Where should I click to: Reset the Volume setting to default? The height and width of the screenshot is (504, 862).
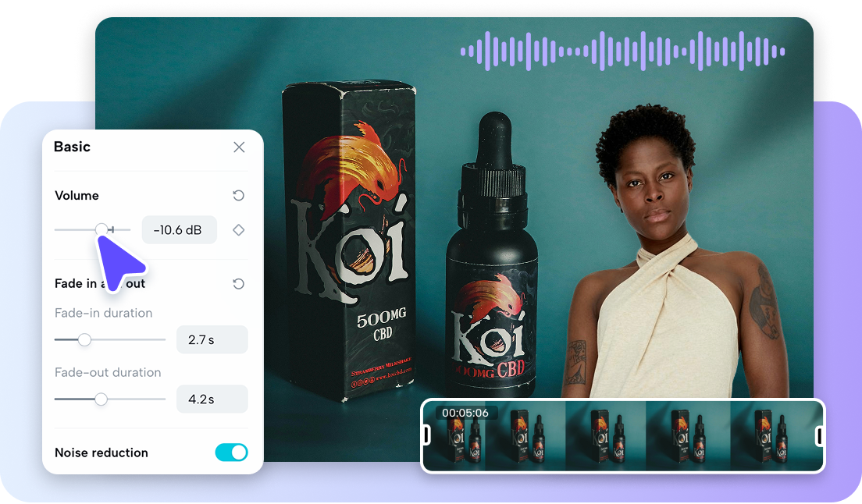(x=238, y=195)
